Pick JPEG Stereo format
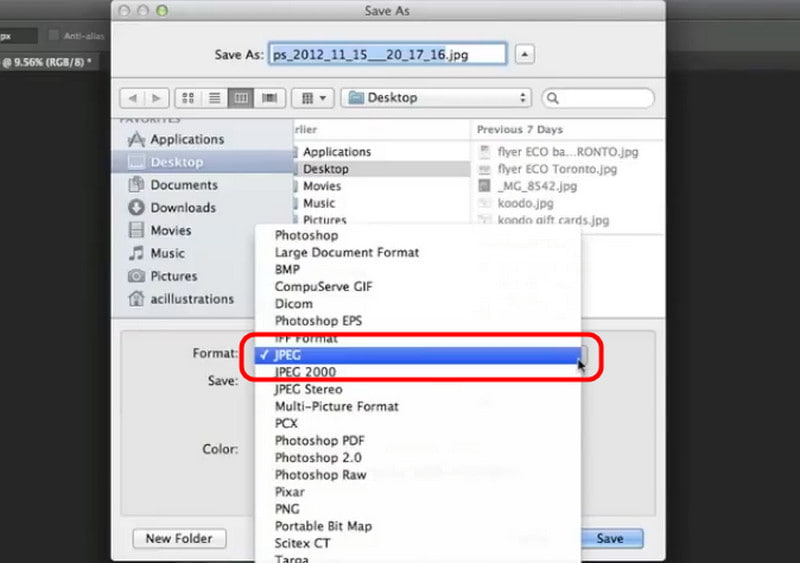The width and height of the screenshot is (800, 563). point(417,389)
